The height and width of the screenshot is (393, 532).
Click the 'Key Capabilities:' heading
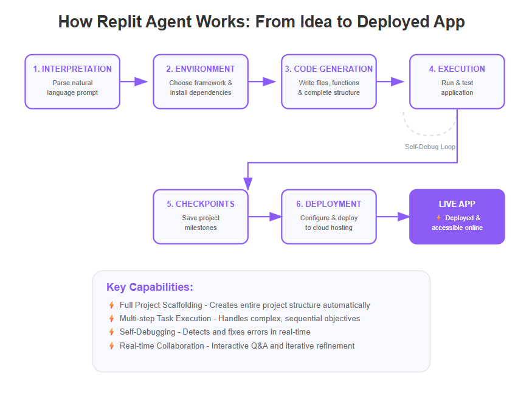click(150, 287)
